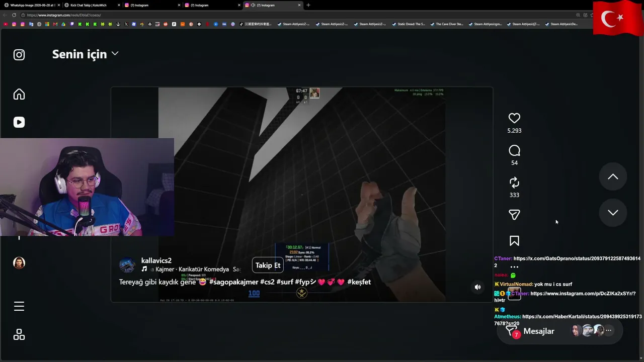Image resolution: width=644 pixels, height=362 pixels.
Task: Open kallavics2 profile picture
Action: point(127,265)
